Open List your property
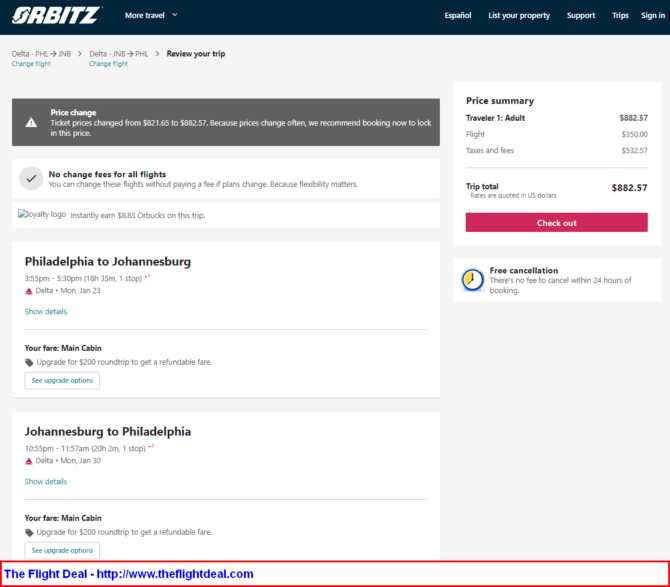The width and height of the screenshot is (670, 587). (519, 15)
